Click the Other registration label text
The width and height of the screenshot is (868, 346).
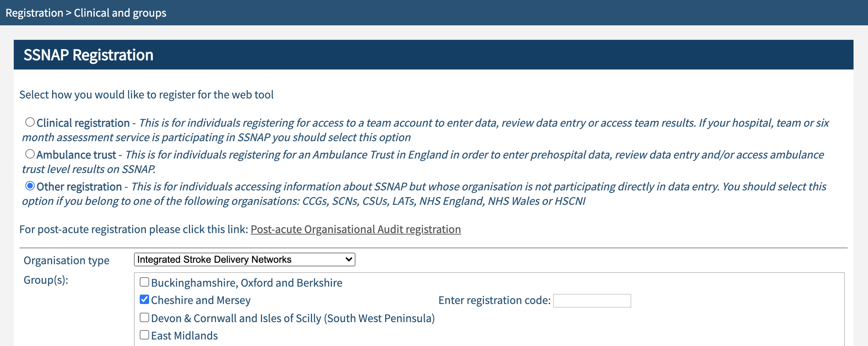(79, 187)
